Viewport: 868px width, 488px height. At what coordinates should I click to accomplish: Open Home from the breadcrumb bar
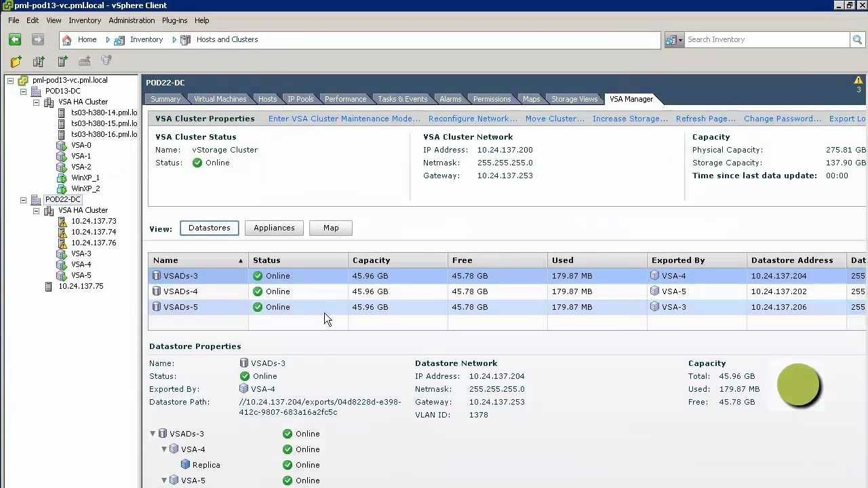coord(87,39)
